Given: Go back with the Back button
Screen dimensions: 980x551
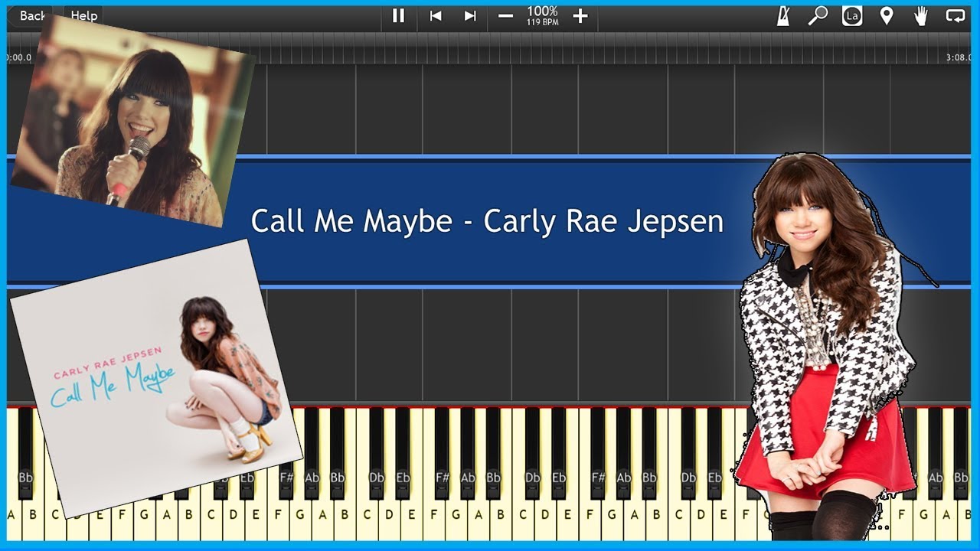Looking at the screenshot, I should click(31, 16).
